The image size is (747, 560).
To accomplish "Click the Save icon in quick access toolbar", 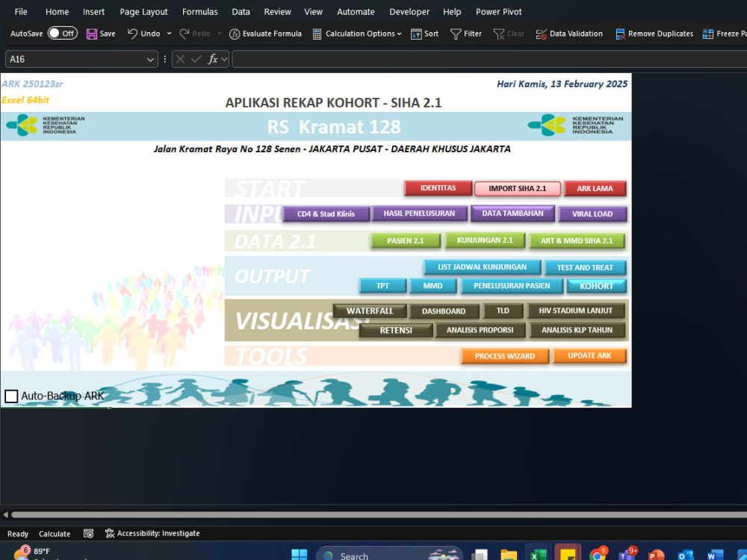I will tap(91, 34).
